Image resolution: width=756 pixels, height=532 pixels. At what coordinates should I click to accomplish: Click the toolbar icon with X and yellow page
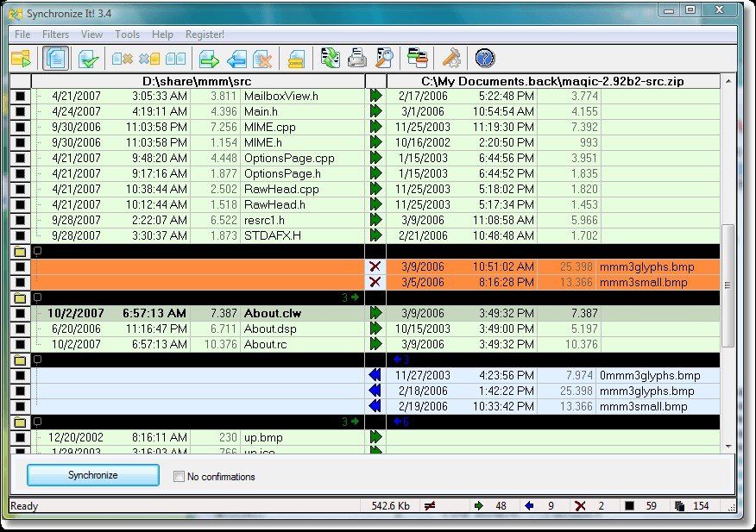[x=149, y=59]
